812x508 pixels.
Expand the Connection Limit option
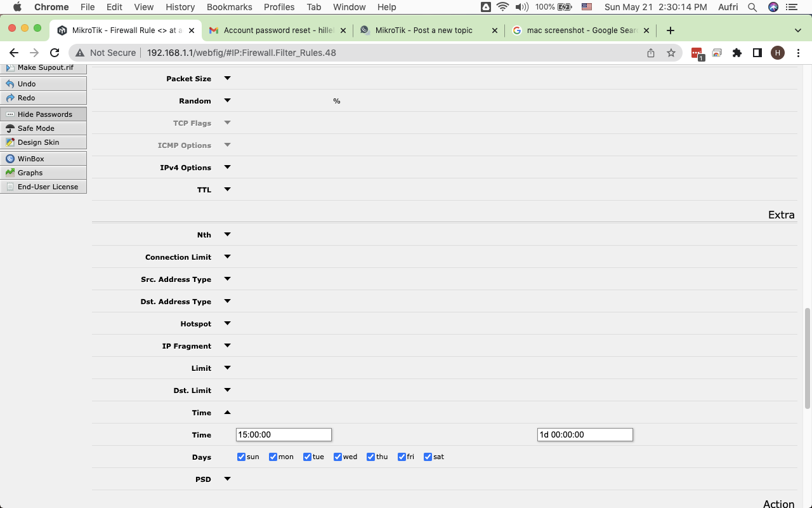click(x=227, y=257)
